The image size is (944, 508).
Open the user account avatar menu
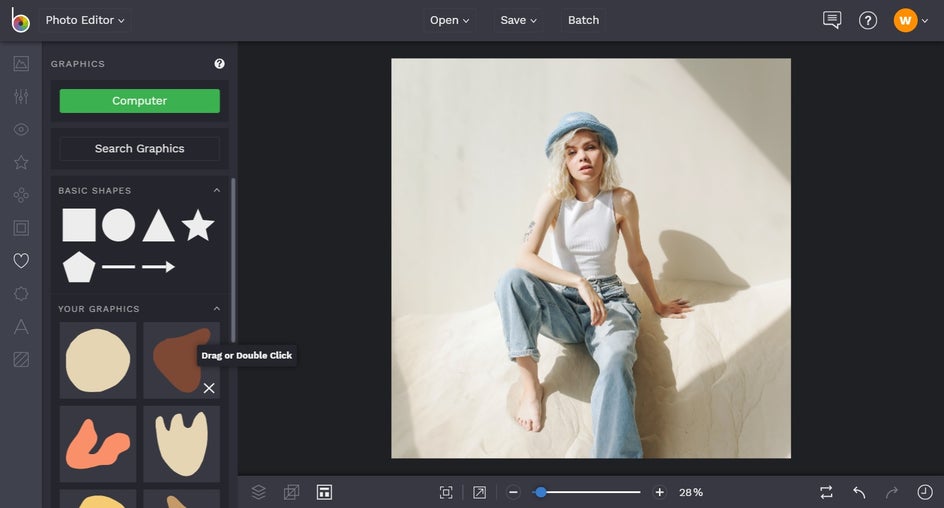pos(910,20)
